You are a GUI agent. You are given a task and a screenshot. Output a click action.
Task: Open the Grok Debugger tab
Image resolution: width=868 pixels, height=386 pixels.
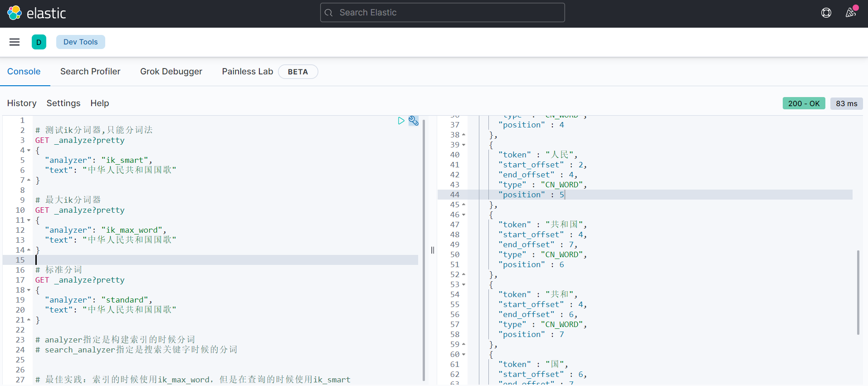(x=171, y=72)
